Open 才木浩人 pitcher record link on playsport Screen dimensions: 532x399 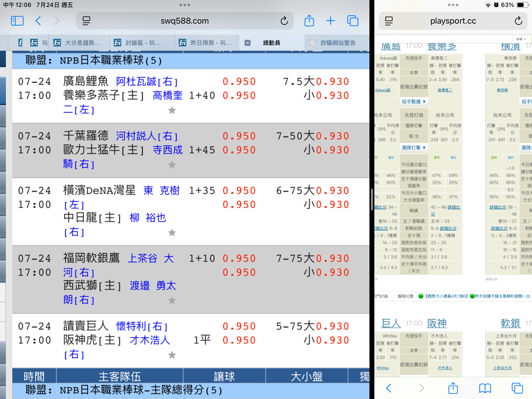(x=444, y=368)
